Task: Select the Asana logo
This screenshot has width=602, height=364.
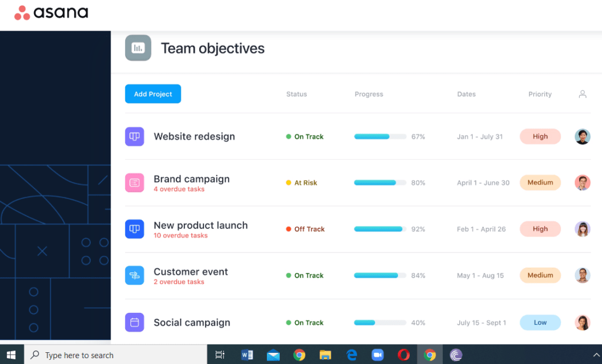Action: click(x=51, y=12)
